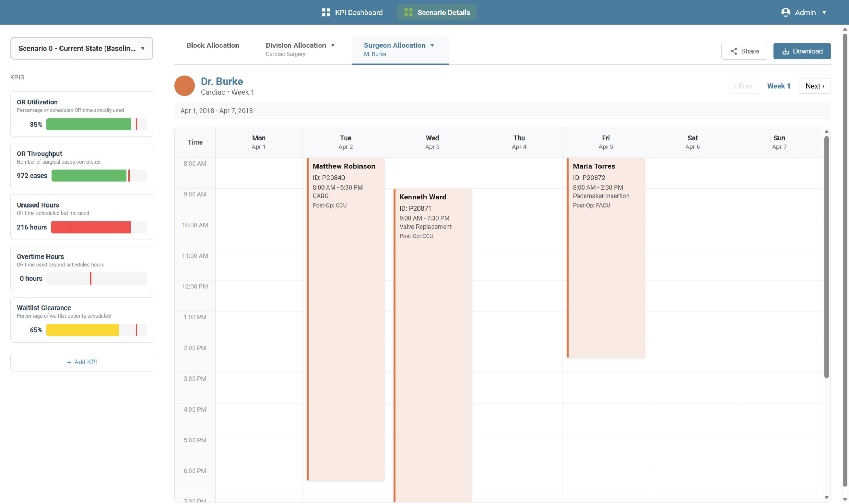This screenshot has height=504, width=849.
Task: Click the plus icon beside Add KPI
Action: (x=69, y=362)
